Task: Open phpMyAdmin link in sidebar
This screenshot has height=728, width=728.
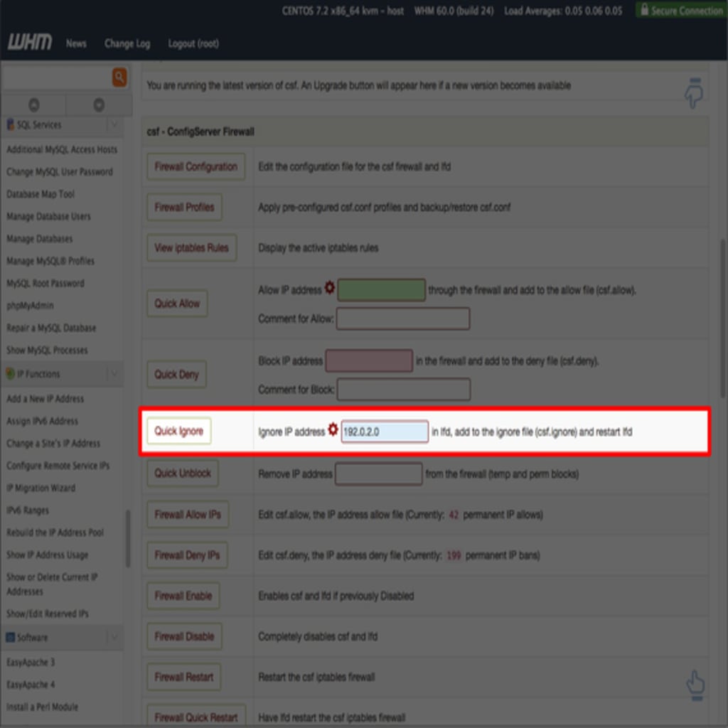Action: (30, 306)
